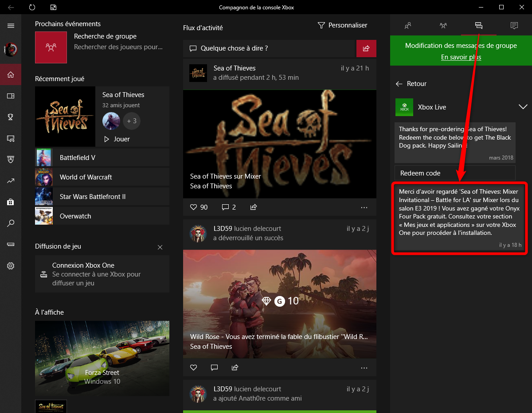Open Overwatch in recently played
The image size is (532, 413).
pos(102,216)
